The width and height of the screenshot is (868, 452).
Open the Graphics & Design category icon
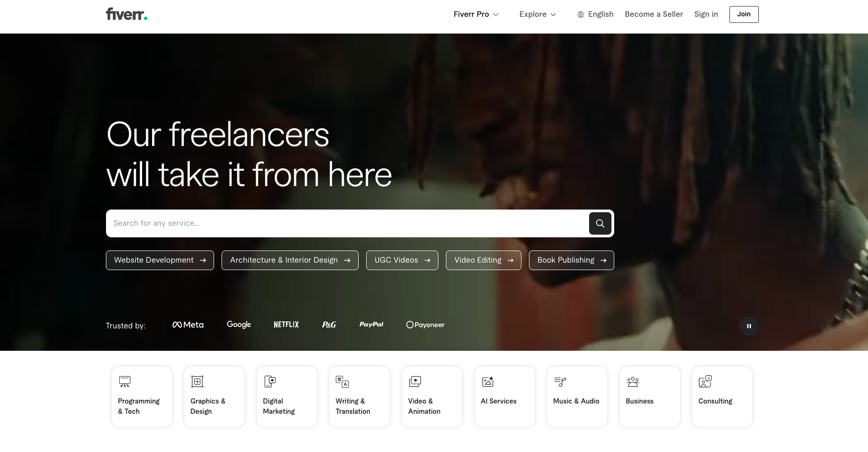tap(197, 381)
